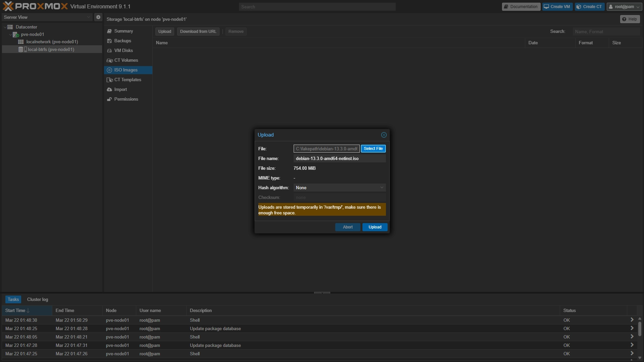The image size is (644, 362).
Task: Open details arrow for 01:47:25 Shell task
Action: 632,354
